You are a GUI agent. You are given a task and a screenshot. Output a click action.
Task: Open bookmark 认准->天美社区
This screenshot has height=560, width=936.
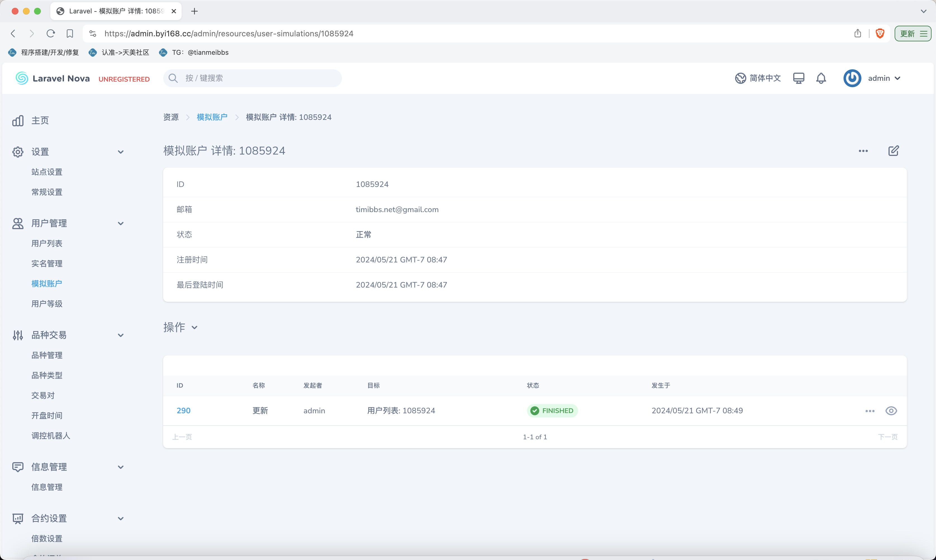(119, 53)
